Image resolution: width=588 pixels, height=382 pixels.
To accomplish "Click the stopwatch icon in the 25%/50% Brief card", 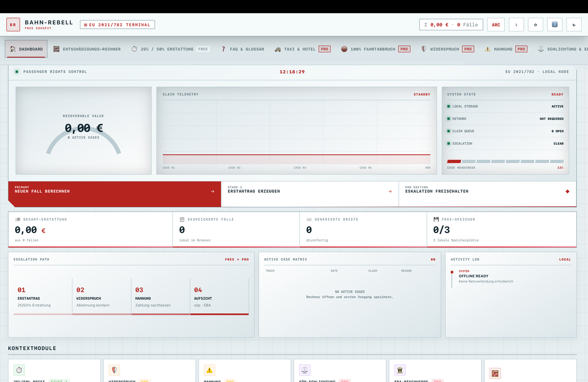I will 19,370.
